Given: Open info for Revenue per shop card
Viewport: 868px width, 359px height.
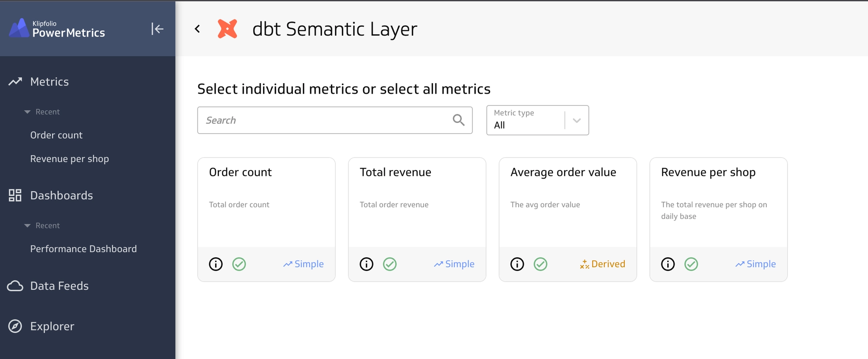Looking at the screenshot, I should (668, 264).
